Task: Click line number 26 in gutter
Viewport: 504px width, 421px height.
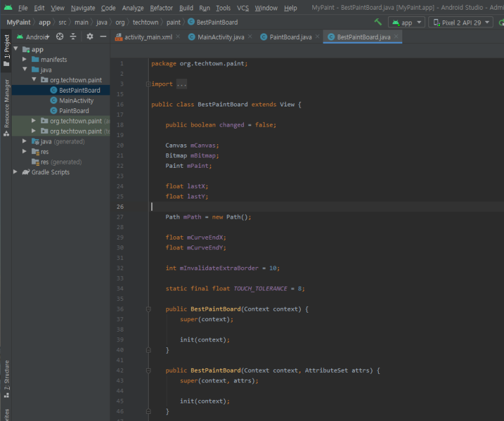Action: pyautogui.click(x=120, y=207)
